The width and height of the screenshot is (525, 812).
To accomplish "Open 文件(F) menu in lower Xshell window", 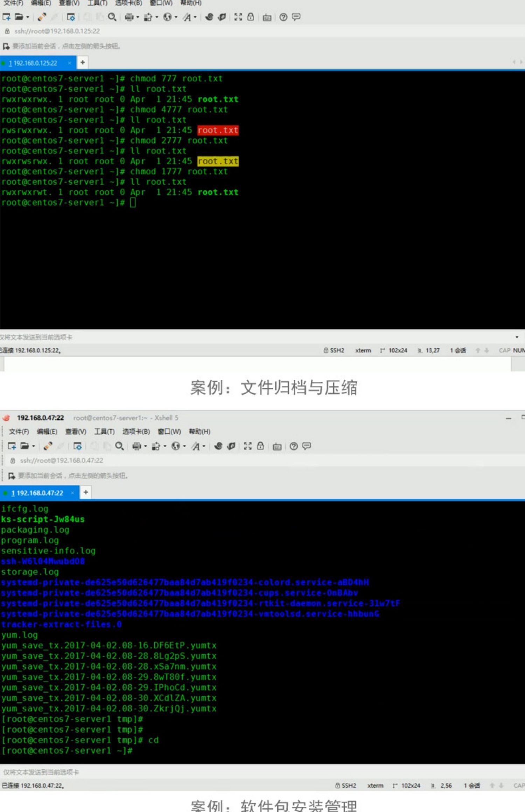I will tap(19, 432).
